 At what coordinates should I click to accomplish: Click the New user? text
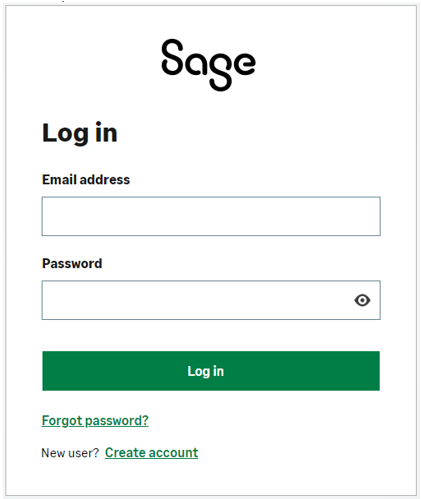(70, 453)
